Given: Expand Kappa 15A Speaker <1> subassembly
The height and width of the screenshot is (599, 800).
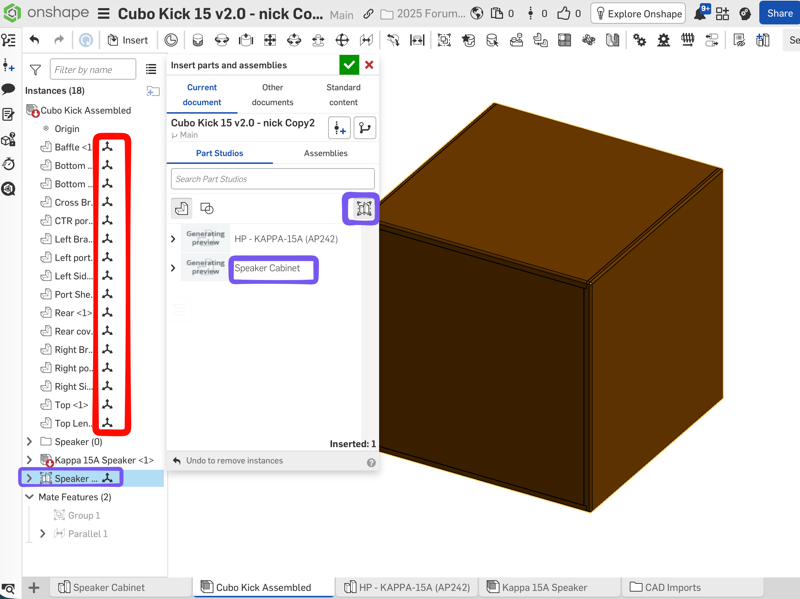Looking at the screenshot, I should 29,460.
